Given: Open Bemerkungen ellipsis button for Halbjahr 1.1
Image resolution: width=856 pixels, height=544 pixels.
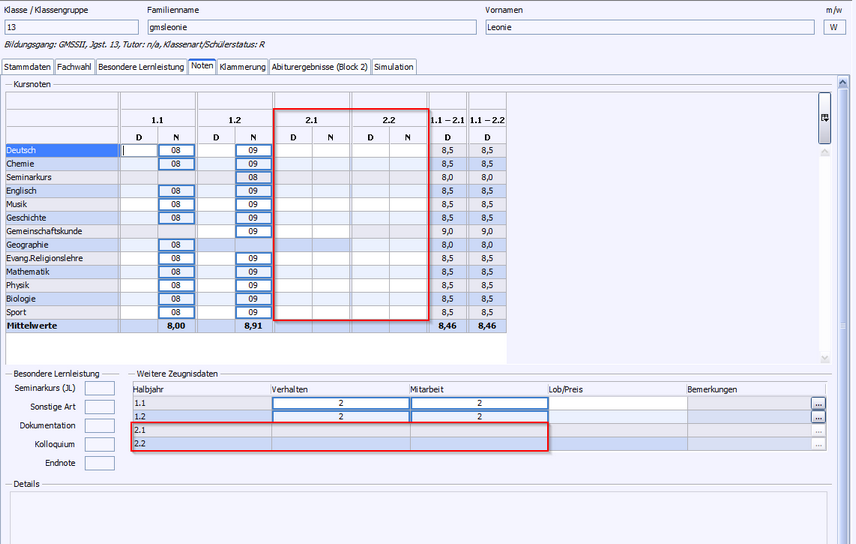Looking at the screenshot, I should [819, 403].
